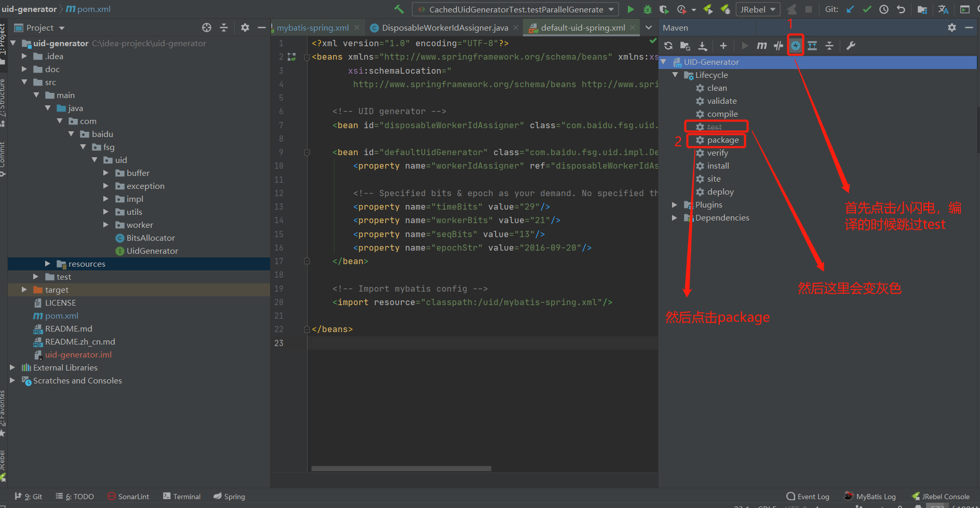980x508 pixels.
Task: Add a Maven project with plus icon
Action: coord(723,46)
